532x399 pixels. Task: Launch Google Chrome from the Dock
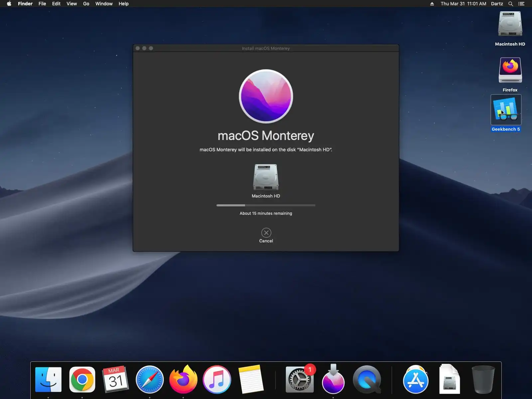82,379
